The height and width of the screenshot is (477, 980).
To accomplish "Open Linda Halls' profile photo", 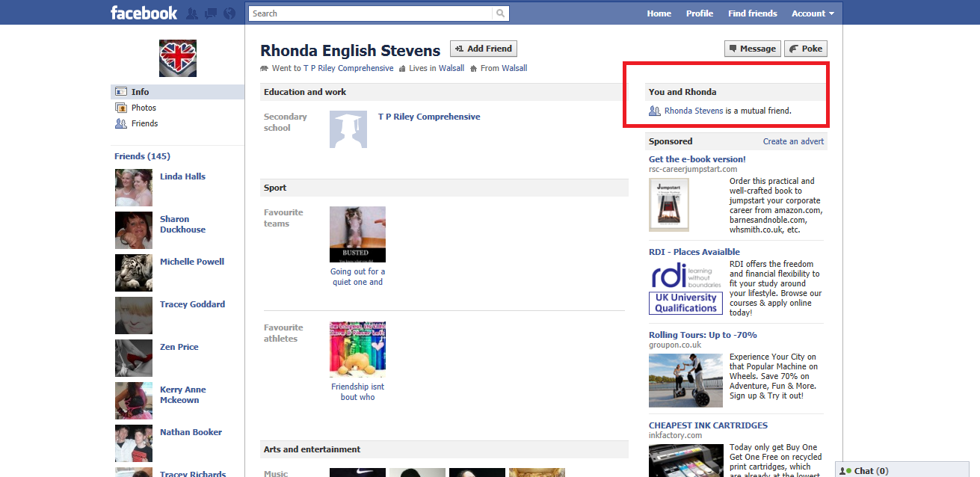I will (x=134, y=188).
